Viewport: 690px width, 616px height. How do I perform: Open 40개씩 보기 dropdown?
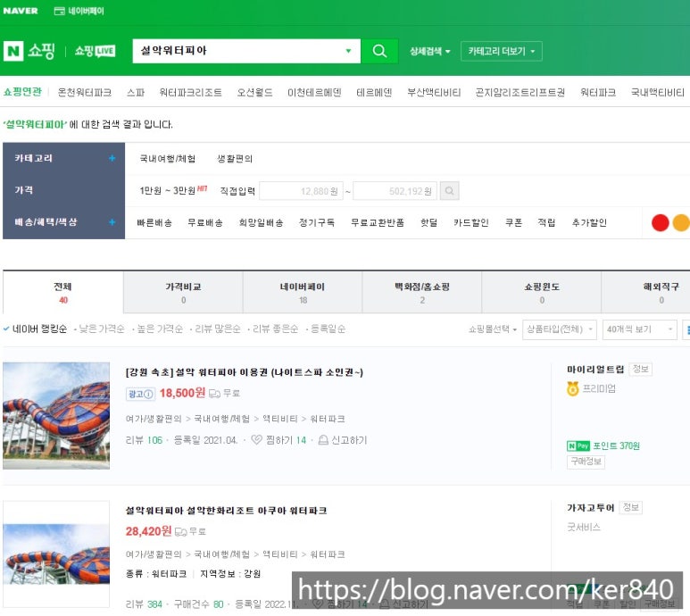639,329
